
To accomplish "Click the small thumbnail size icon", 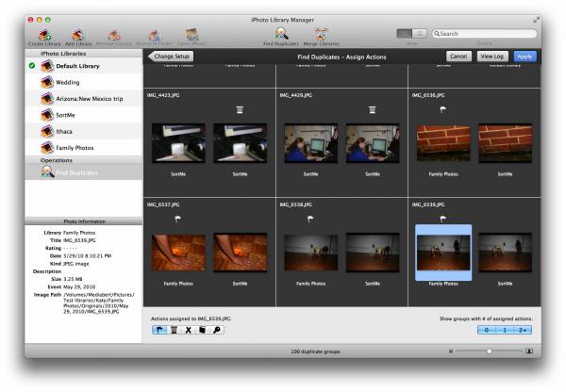I will click(451, 351).
